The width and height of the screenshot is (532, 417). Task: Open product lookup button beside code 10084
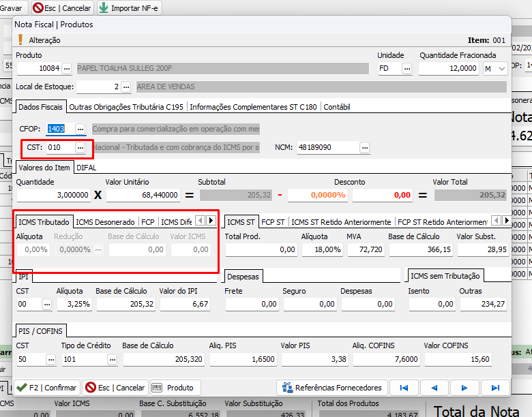(x=66, y=68)
